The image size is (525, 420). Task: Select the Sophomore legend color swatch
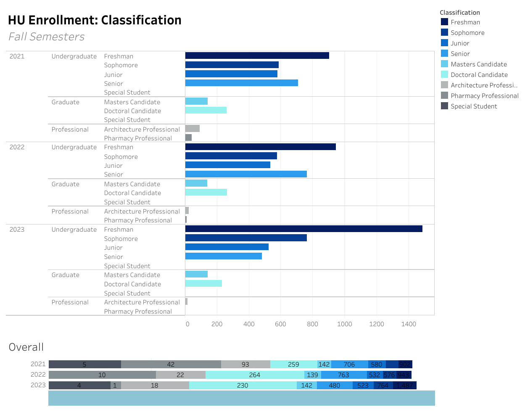click(444, 32)
